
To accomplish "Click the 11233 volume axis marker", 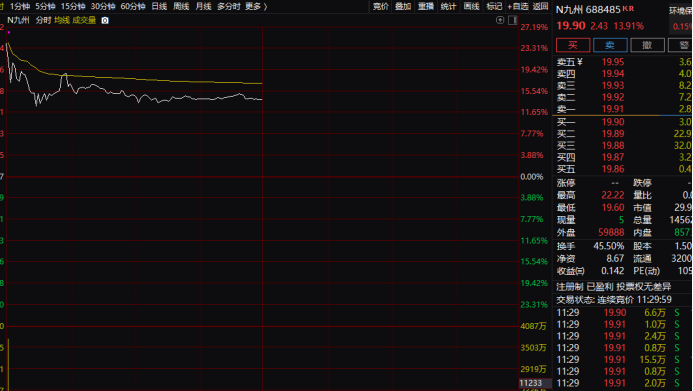I will click(x=535, y=383).
